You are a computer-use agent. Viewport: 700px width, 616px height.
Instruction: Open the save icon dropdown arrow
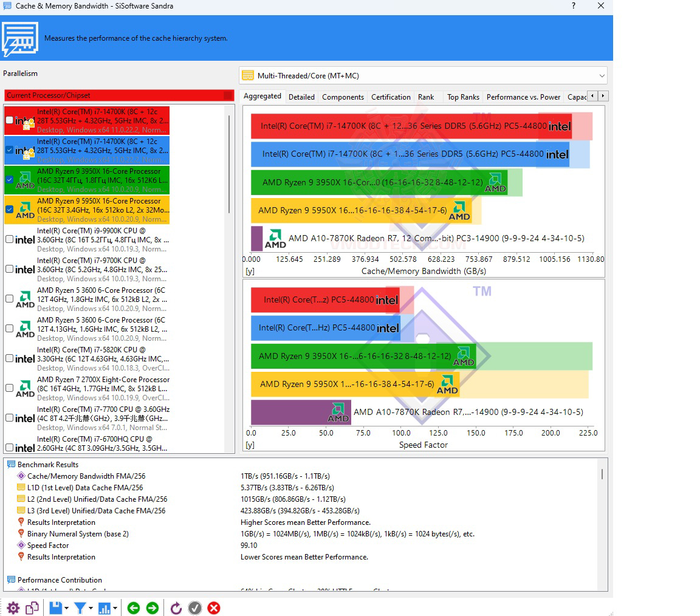tap(66, 608)
